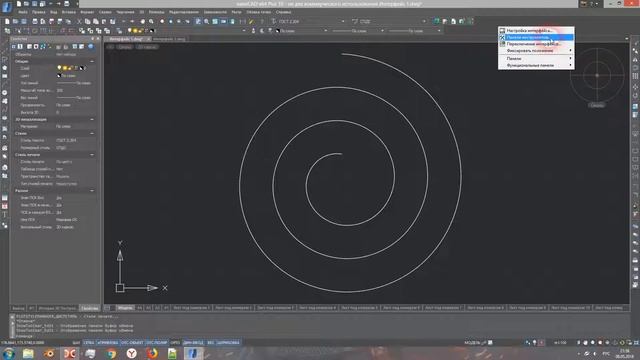Collapse the Общие section in properties
This screenshot has width=640, height=360.
coord(92,61)
